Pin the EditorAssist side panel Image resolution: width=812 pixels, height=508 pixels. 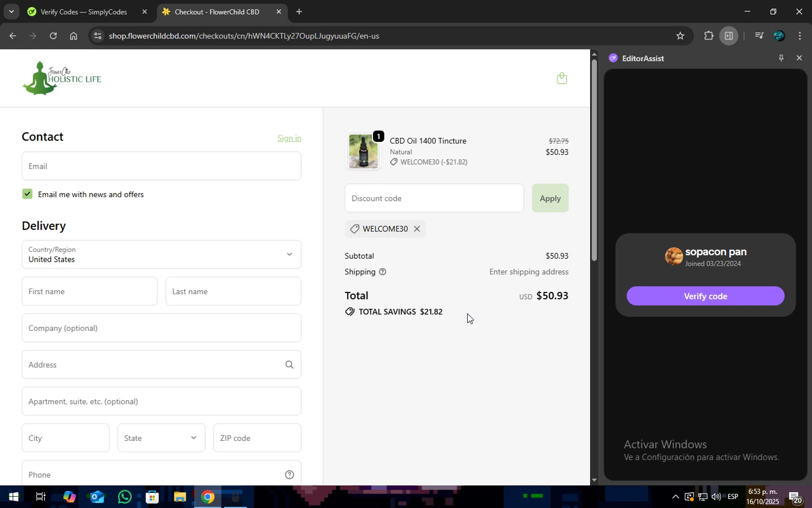[781, 58]
